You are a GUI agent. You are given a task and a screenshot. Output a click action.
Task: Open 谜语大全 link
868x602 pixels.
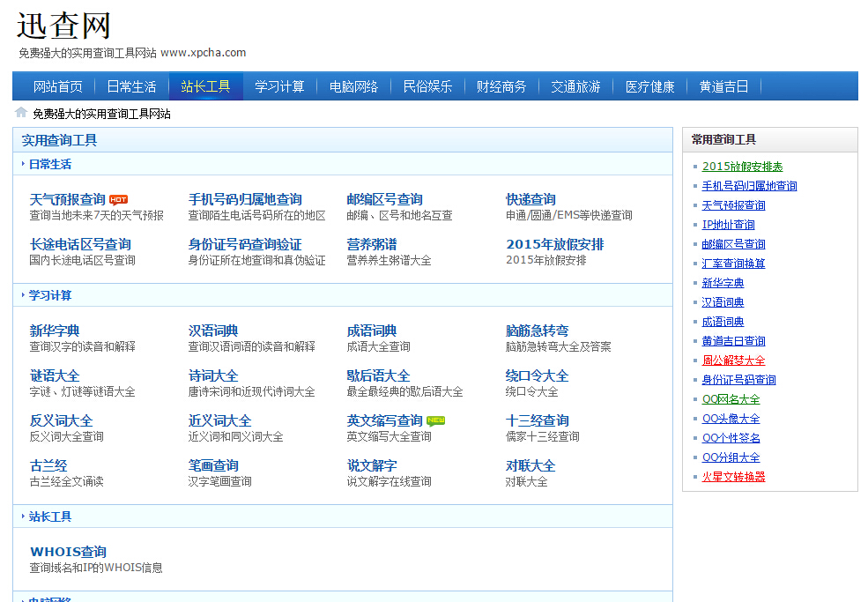click(x=55, y=375)
